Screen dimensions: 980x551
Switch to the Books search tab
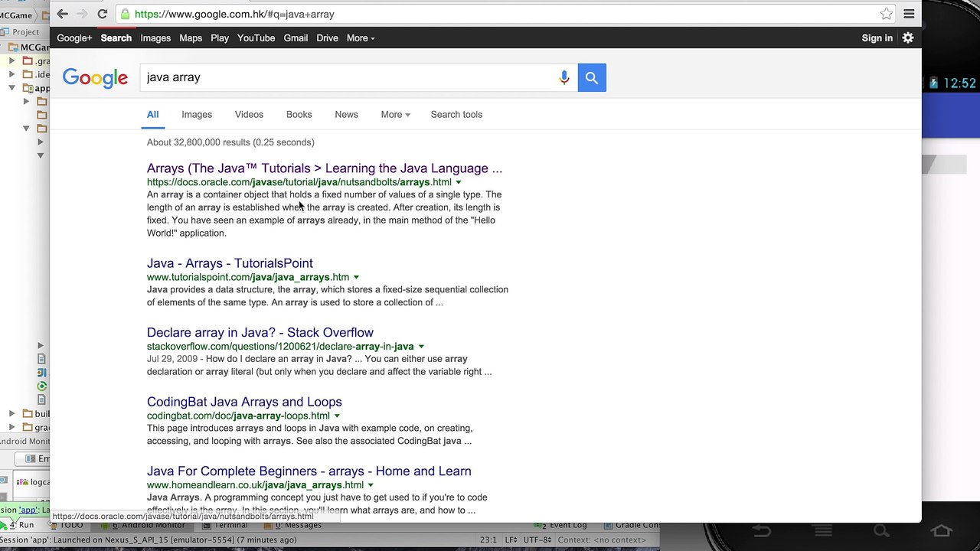299,115
